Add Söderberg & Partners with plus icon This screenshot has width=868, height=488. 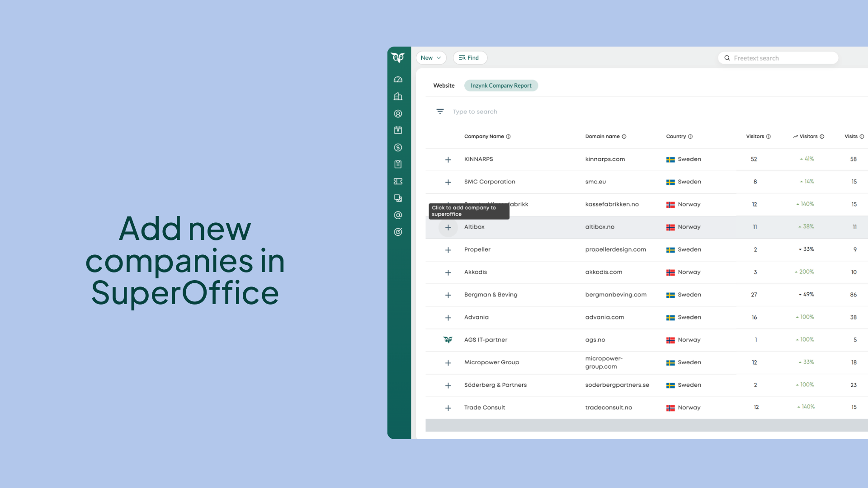(x=448, y=385)
